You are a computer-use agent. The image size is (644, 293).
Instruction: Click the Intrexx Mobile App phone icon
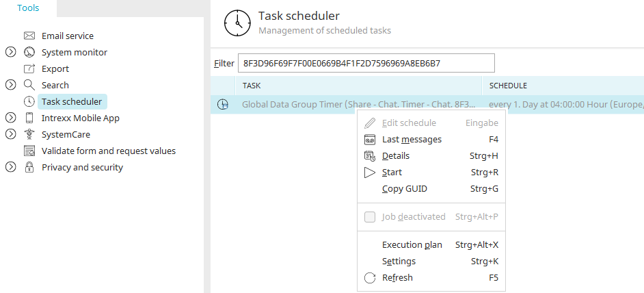29,118
